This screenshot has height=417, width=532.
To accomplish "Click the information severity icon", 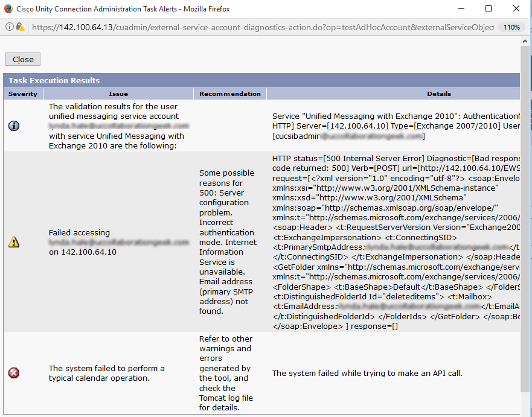I will point(13,126).
